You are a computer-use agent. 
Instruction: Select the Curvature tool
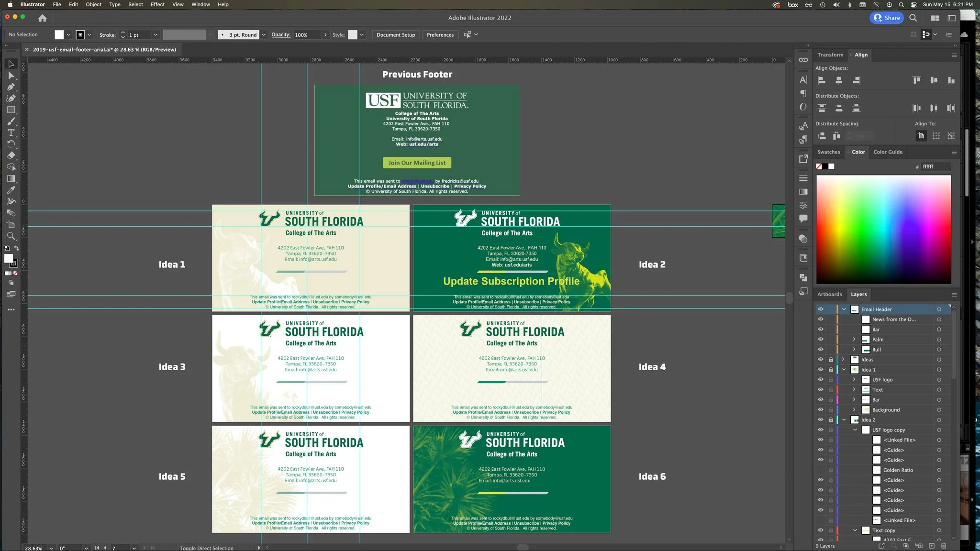pos(11,99)
